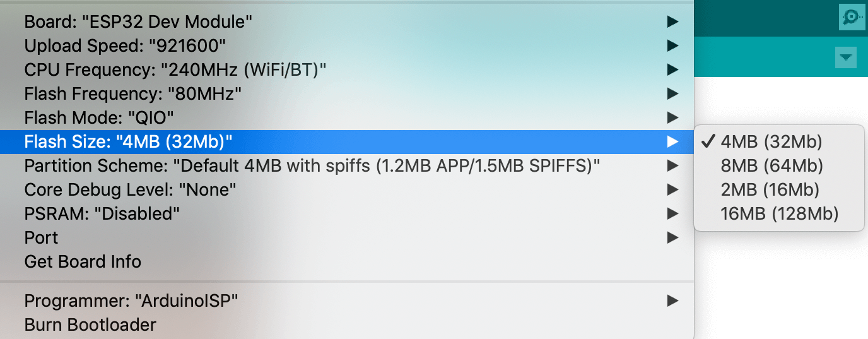Open the Core Debug Level submenu
Image resolution: width=868 pixels, height=339 pixels.
click(x=130, y=189)
